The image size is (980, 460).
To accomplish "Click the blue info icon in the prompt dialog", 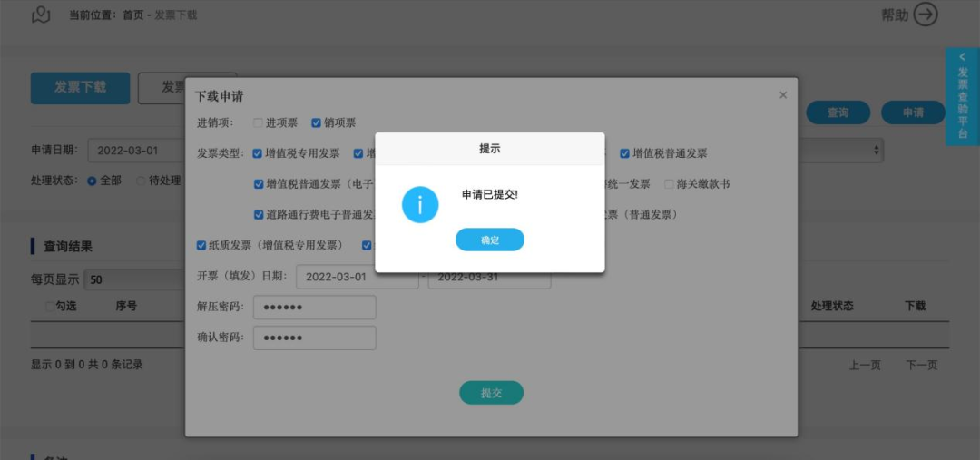I will (x=420, y=204).
